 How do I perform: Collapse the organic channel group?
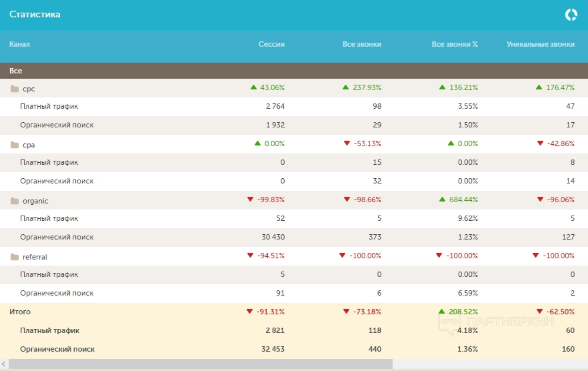(35, 201)
